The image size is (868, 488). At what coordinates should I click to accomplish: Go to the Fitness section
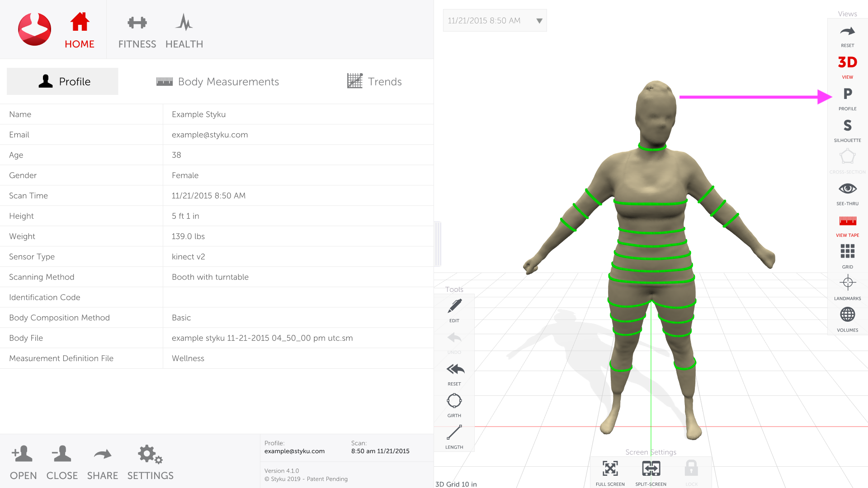click(x=137, y=31)
